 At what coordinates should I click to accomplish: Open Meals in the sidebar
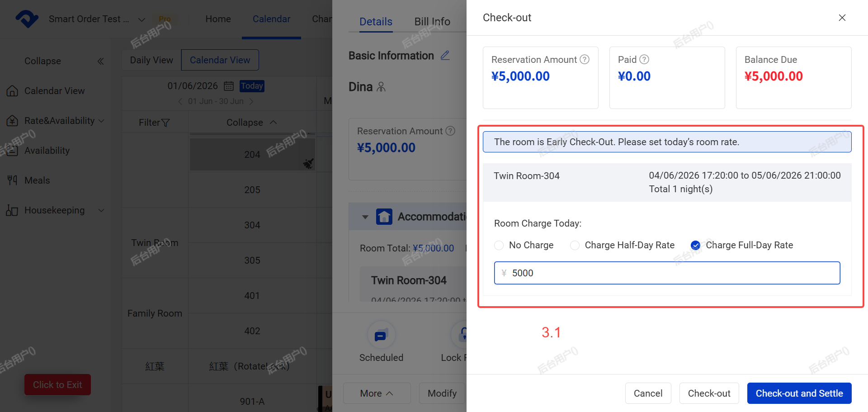[37, 180]
